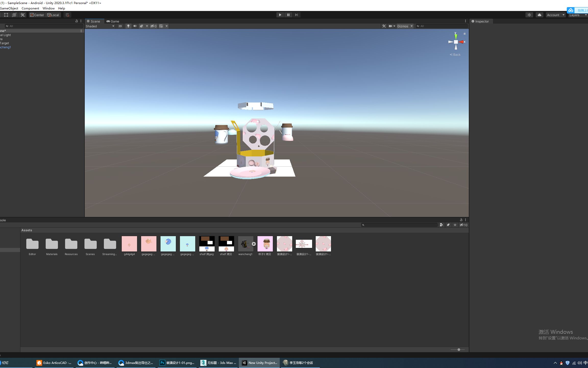The image size is (588, 368).
Task: Toggle Center pivot mode button
Action: 37,15
